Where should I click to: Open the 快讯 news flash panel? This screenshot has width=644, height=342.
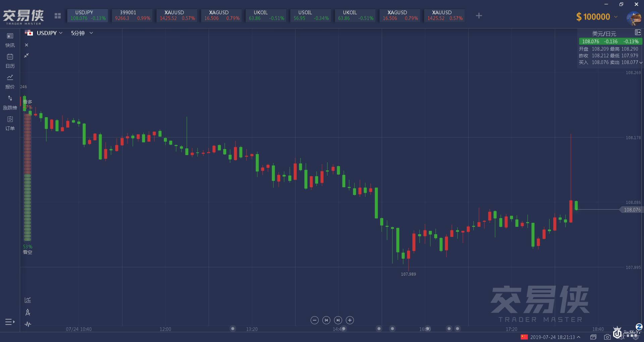coord(10,40)
